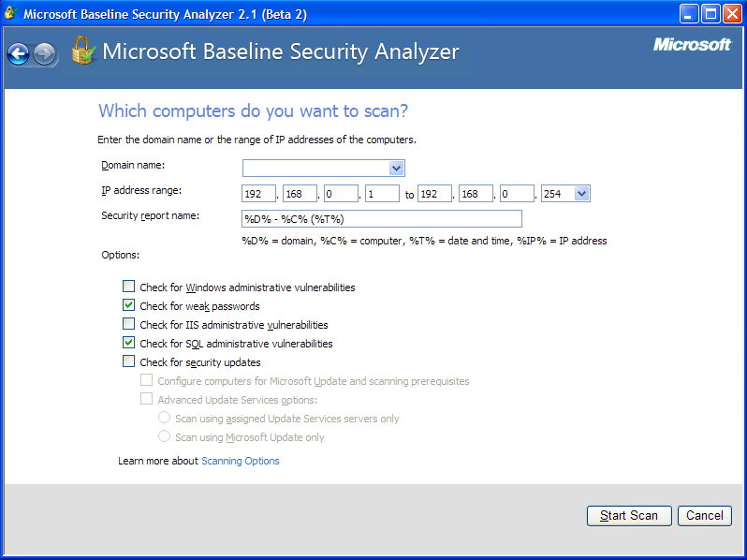Click the first octet field of starting IP

tap(258, 194)
